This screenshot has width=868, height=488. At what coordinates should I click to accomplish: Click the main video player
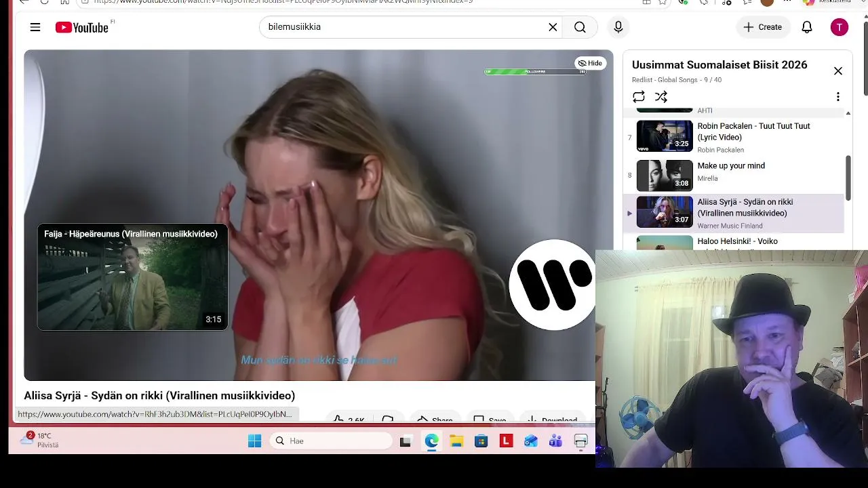(x=319, y=215)
